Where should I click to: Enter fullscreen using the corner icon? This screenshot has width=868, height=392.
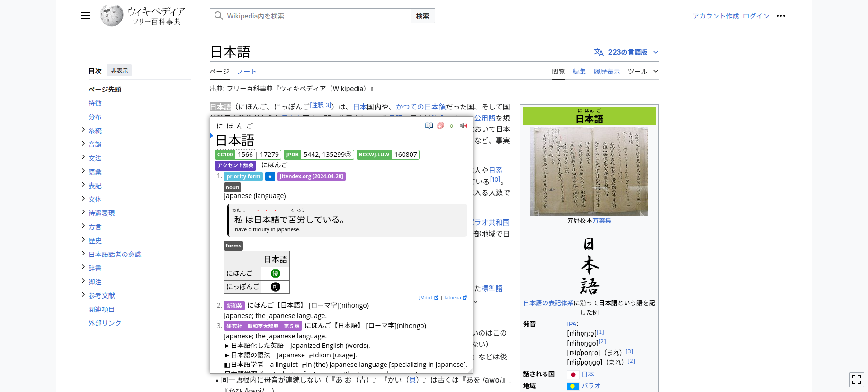[856, 379]
